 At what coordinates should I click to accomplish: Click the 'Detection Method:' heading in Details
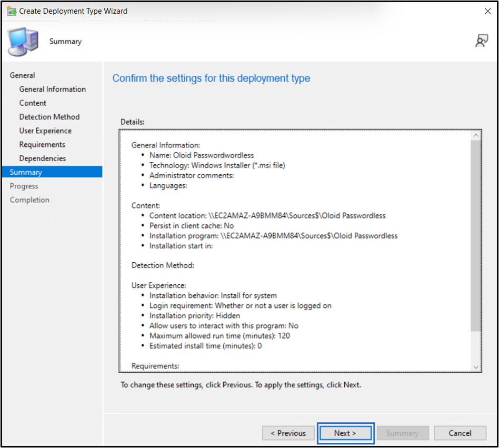click(163, 265)
